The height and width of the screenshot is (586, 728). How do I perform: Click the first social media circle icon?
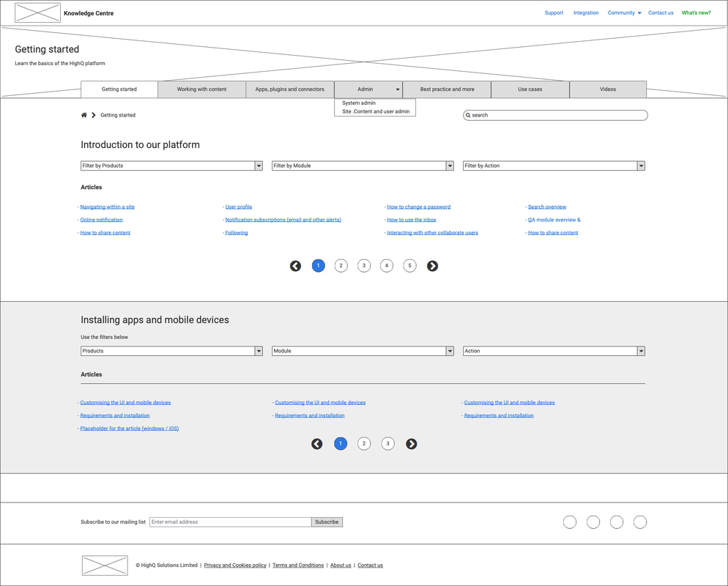point(570,522)
